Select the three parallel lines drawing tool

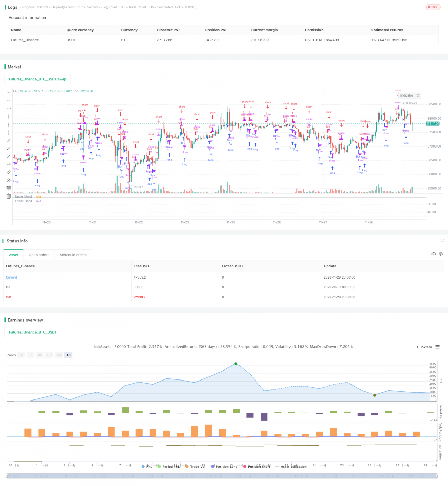point(9,180)
